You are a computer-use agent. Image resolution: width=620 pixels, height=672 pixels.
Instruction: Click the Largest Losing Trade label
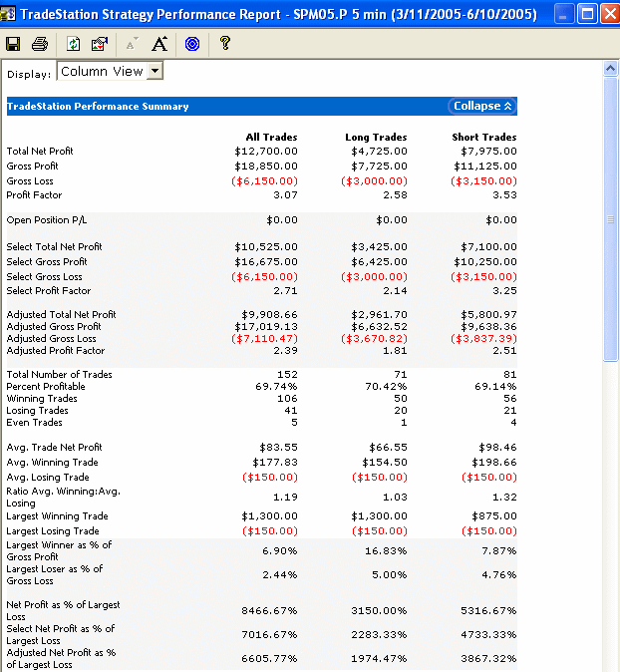pos(53,531)
